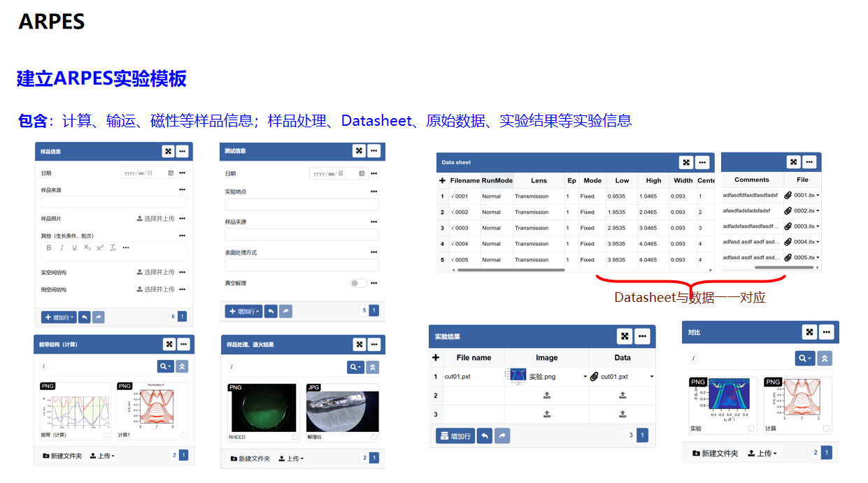The image size is (868, 483).
Task: Expand the search dropdown in 能带结构（计算） panel
Action: coord(165,366)
